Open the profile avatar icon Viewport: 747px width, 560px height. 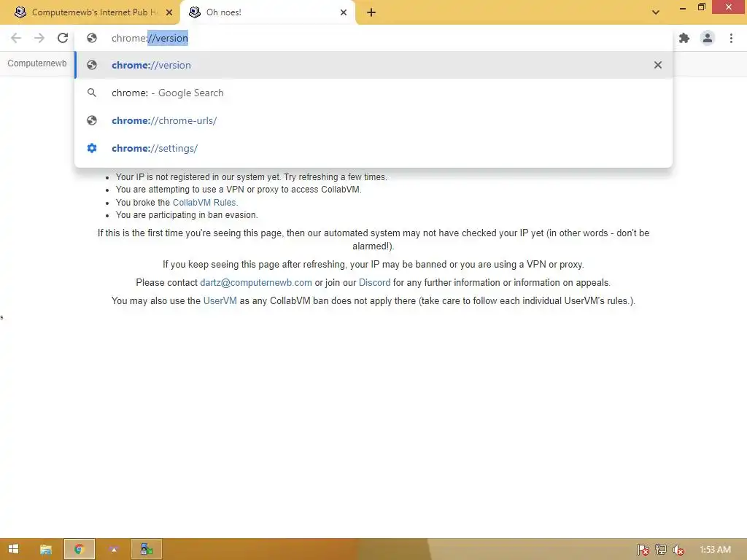708,38
